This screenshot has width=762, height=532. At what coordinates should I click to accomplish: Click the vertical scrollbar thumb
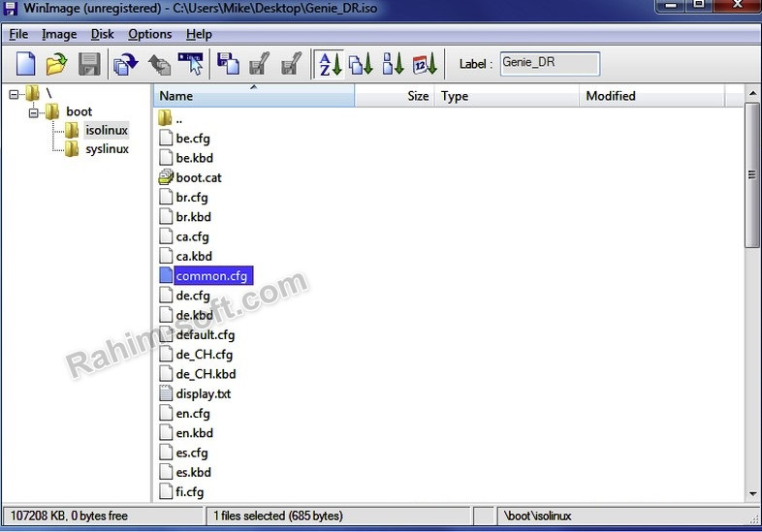pyautogui.click(x=752, y=174)
